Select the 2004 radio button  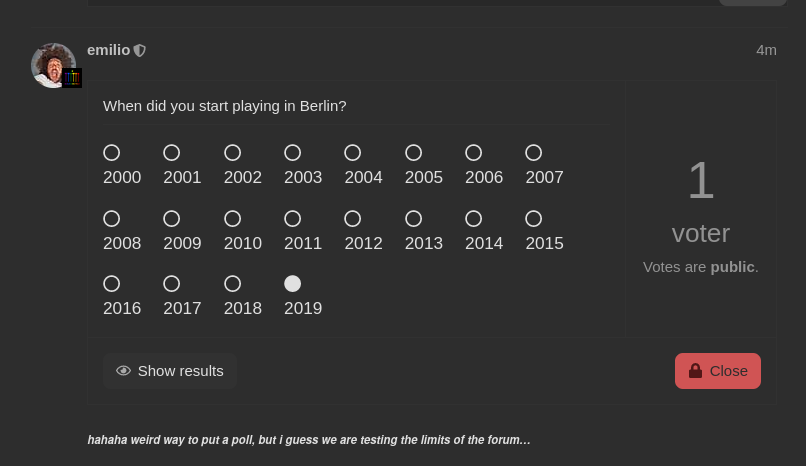353,153
